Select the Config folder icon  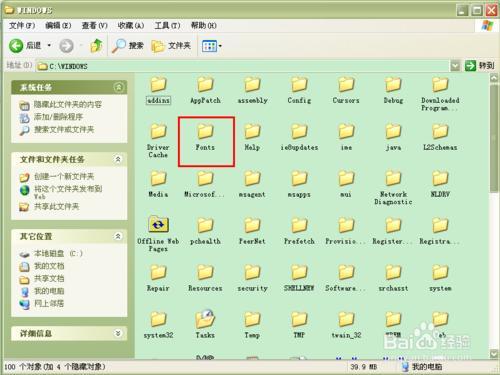pyautogui.click(x=299, y=85)
